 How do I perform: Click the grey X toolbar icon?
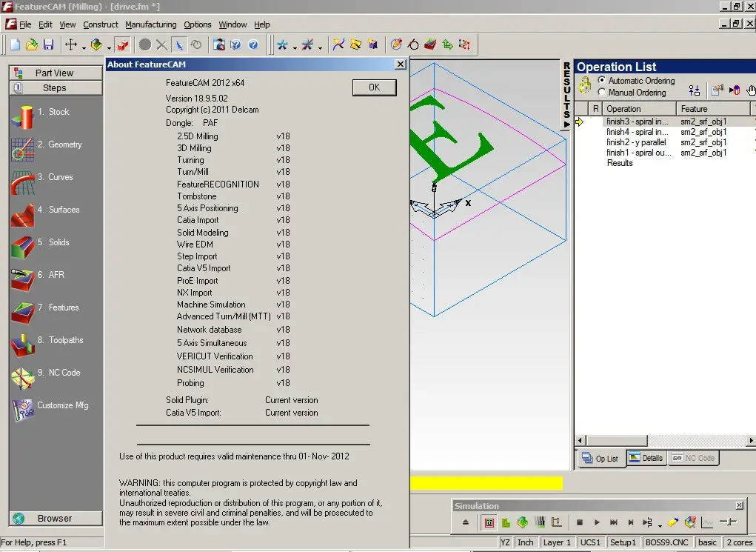tap(162, 45)
